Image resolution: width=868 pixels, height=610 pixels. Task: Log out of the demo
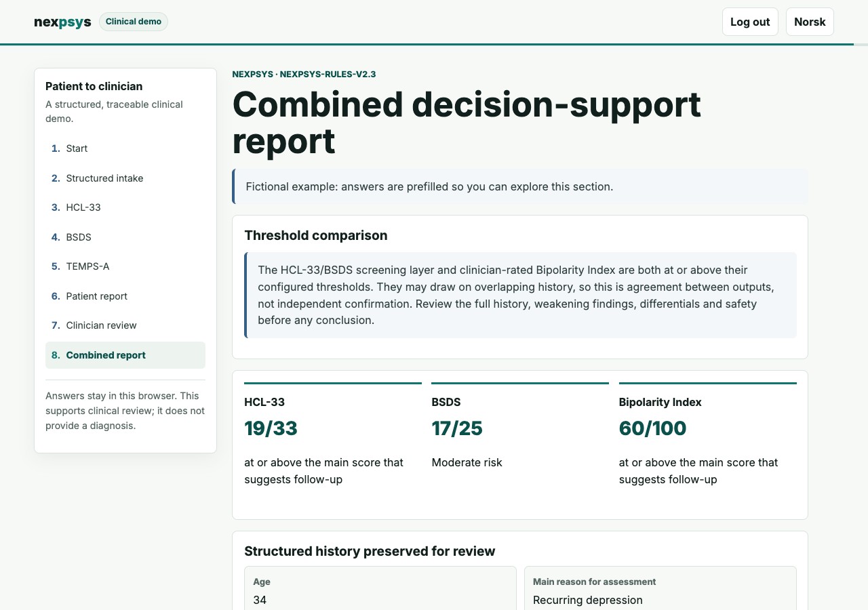[x=750, y=22]
